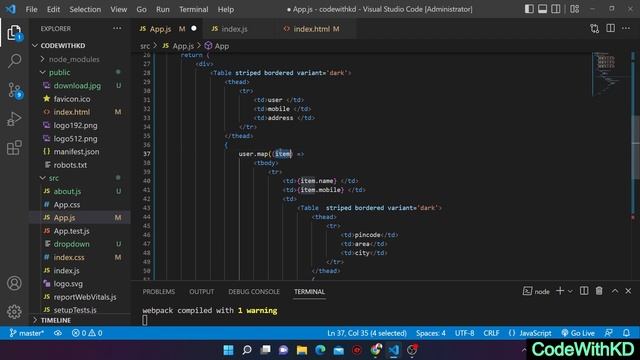Split the terminal panel
Screen dimensions: 640x360
click(x=584, y=291)
